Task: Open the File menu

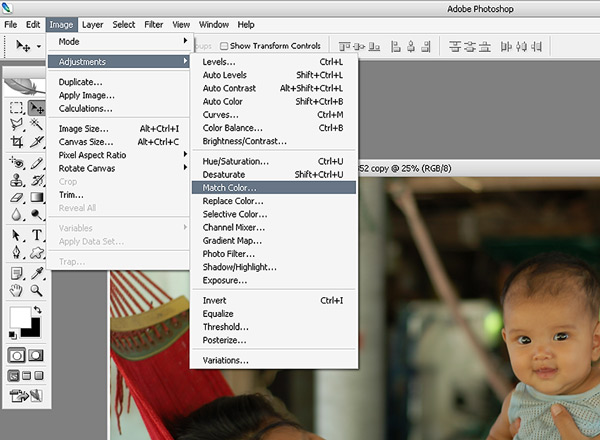Action: (x=11, y=24)
